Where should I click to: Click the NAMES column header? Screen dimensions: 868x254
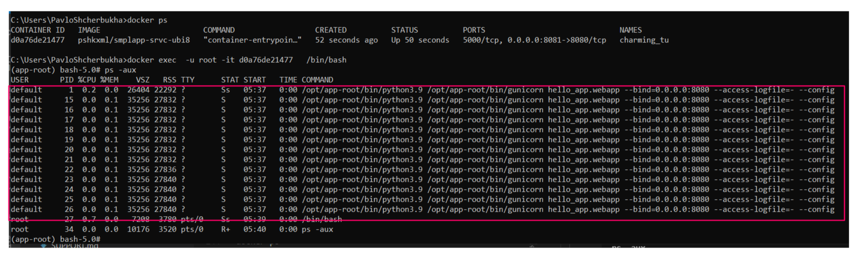630,30
